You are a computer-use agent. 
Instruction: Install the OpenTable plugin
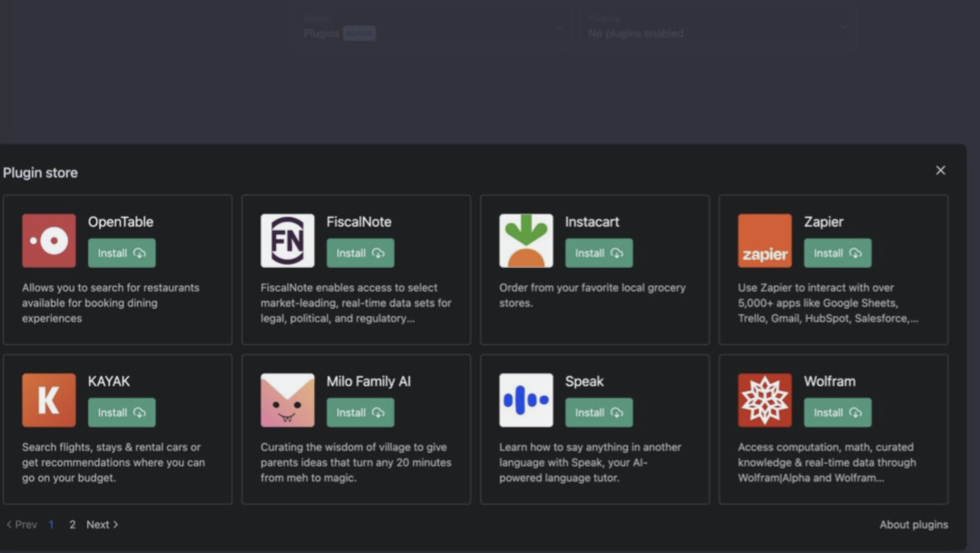click(122, 252)
